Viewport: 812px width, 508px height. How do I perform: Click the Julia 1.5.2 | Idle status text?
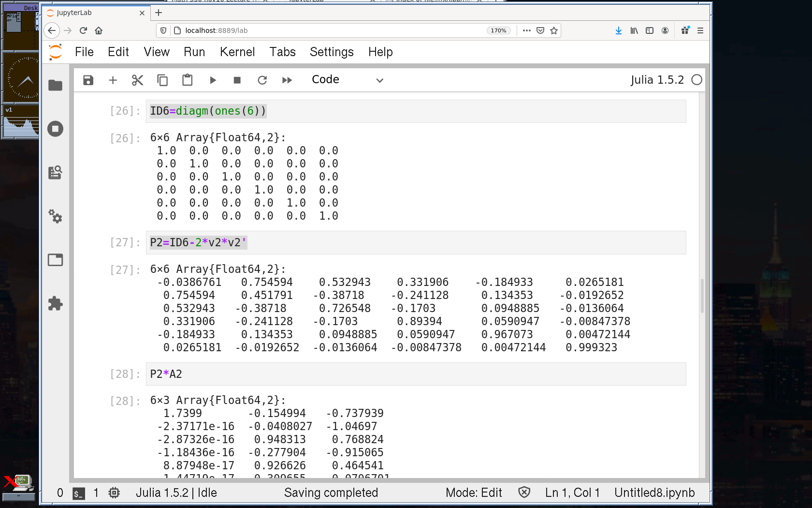click(176, 493)
